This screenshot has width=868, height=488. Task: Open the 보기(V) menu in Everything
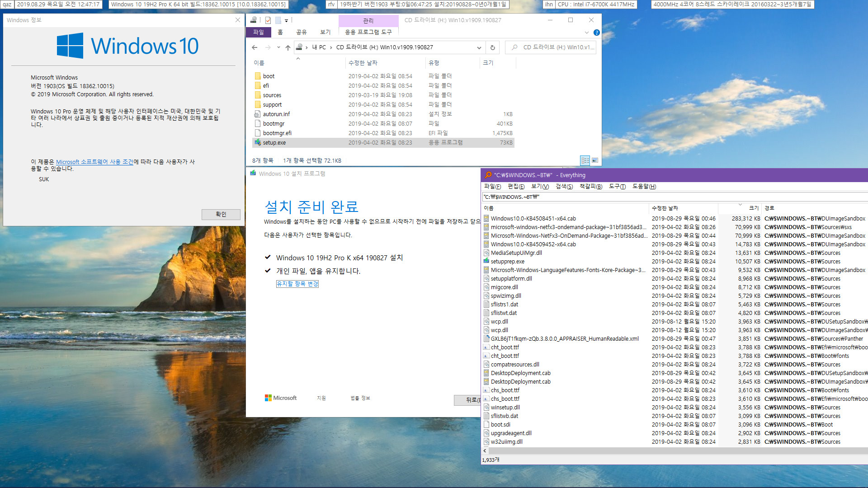[540, 187]
